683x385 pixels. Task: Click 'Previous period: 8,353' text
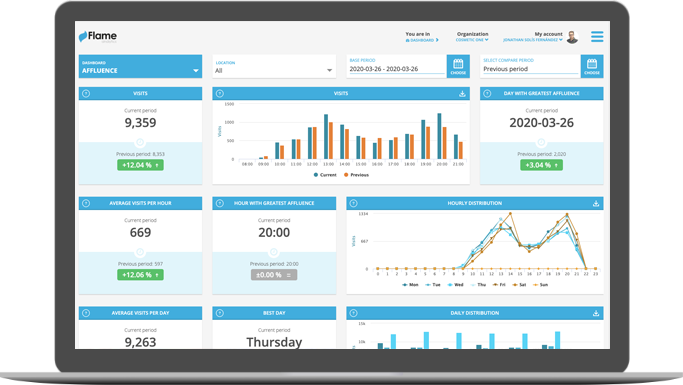click(x=140, y=154)
